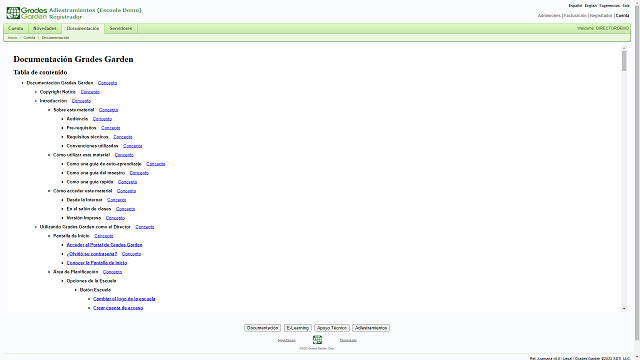Open Acceder al Portal de Grades Garden link
Screen dimensions: 640x360
tap(104, 244)
